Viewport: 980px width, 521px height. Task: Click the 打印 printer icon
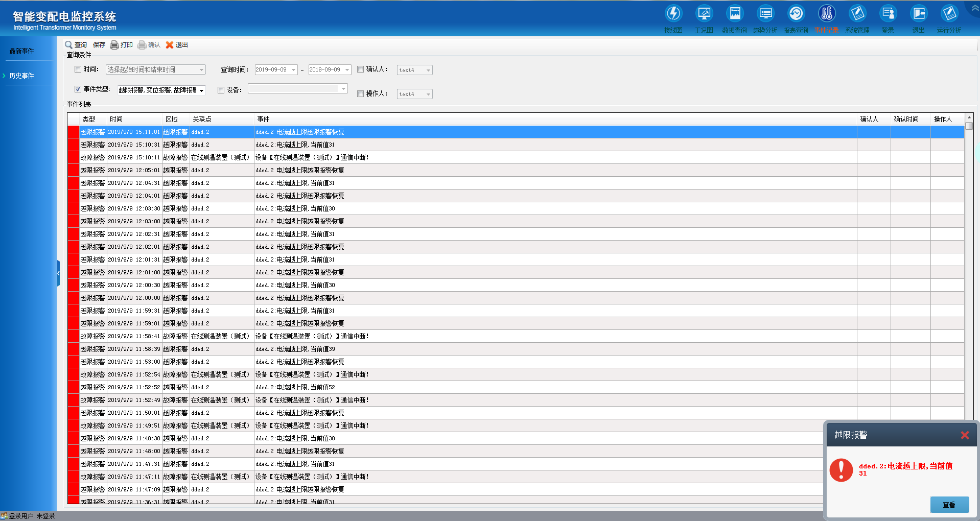click(114, 45)
